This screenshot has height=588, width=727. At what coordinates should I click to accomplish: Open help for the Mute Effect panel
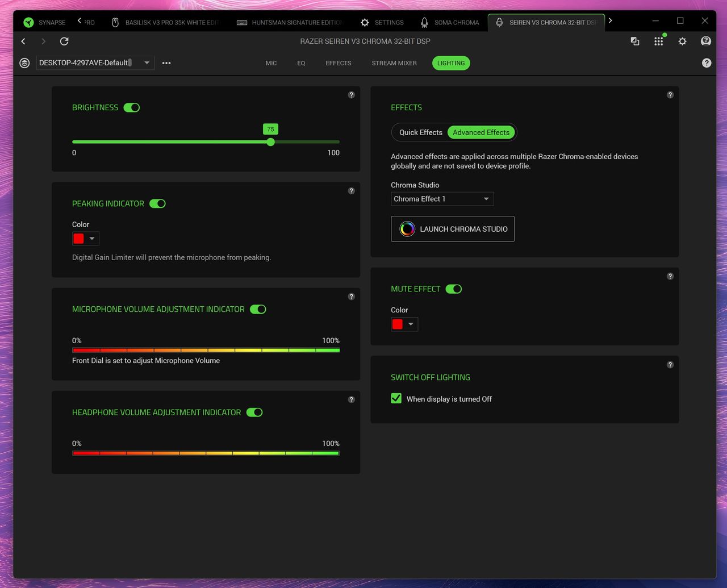(x=670, y=276)
